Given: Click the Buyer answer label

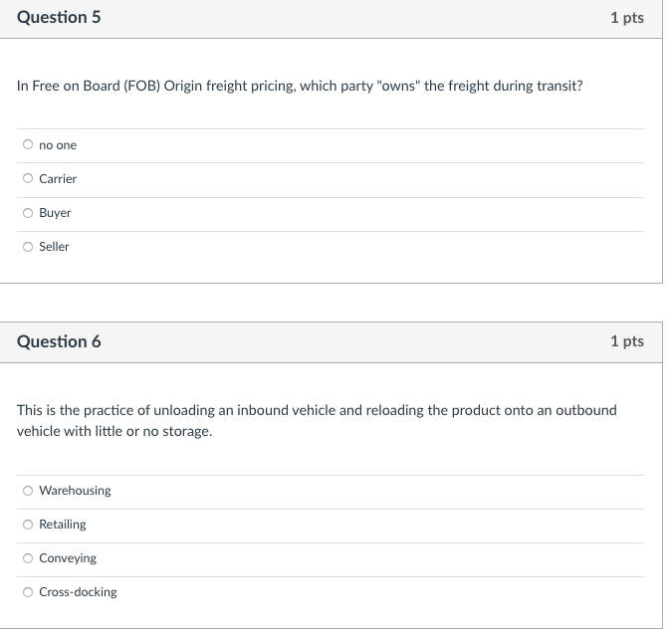Looking at the screenshot, I should tap(55, 213).
